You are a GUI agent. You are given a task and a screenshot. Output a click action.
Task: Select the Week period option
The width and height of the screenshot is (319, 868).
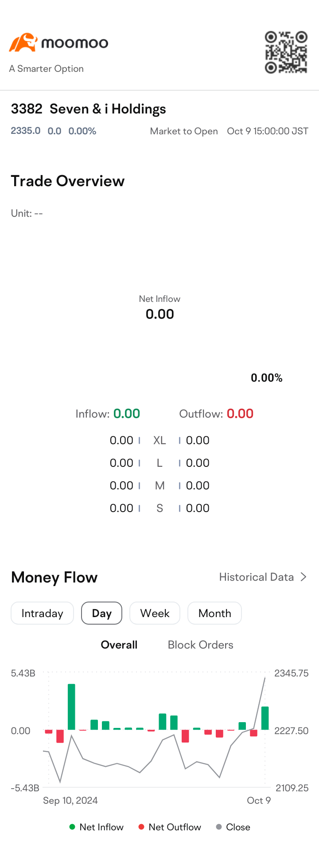(x=155, y=613)
